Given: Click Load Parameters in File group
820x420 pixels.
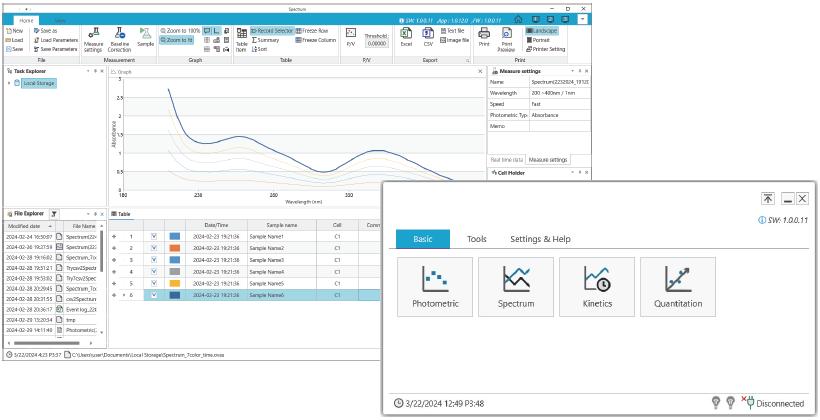Looking at the screenshot, I should [55, 40].
